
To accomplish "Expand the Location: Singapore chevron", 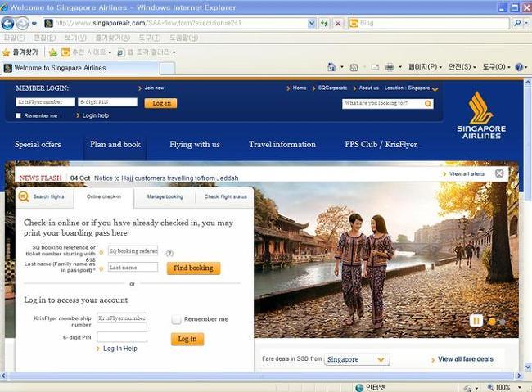I will pos(435,89).
